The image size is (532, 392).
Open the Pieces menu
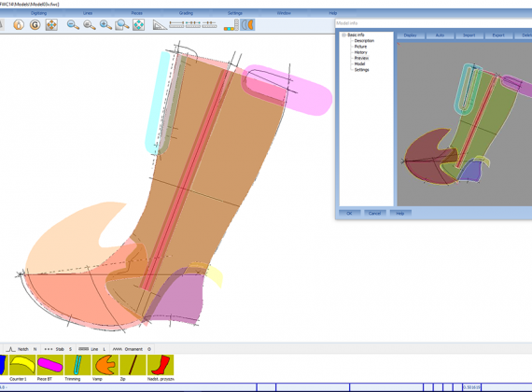[x=136, y=13]
